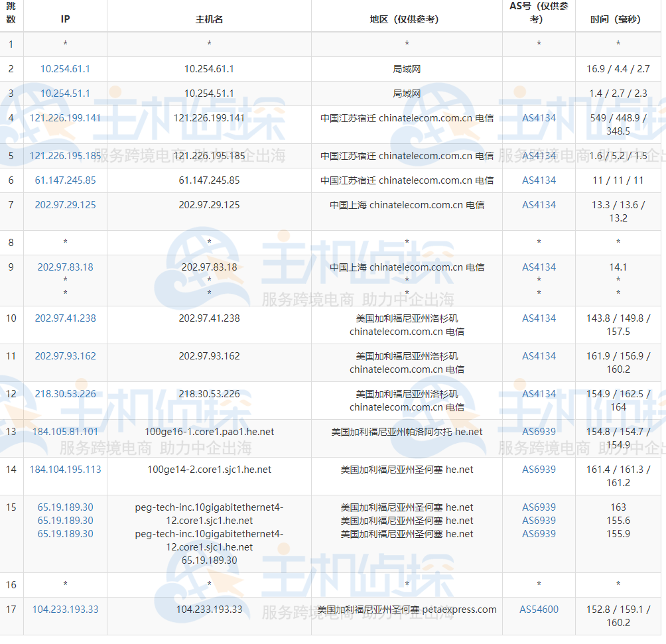Click AS4134 link on hop 4

(x=539, y=117)
